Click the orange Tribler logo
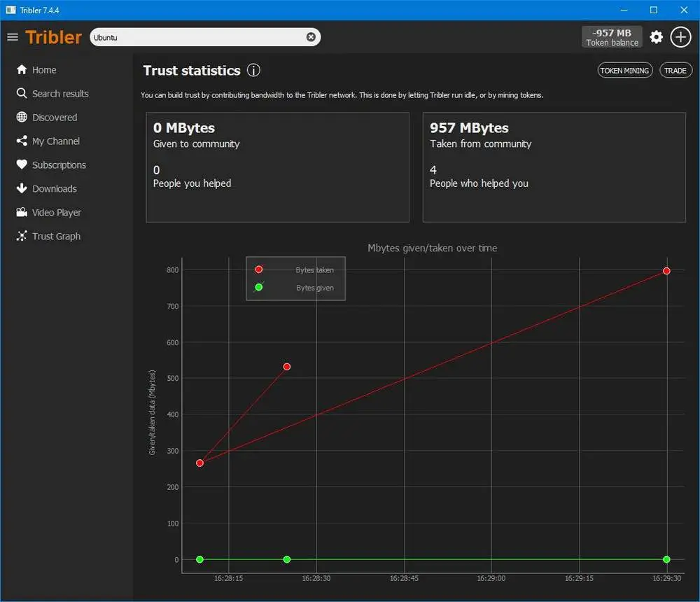This screenshot has width=700, height=602. tap(54, 37)
